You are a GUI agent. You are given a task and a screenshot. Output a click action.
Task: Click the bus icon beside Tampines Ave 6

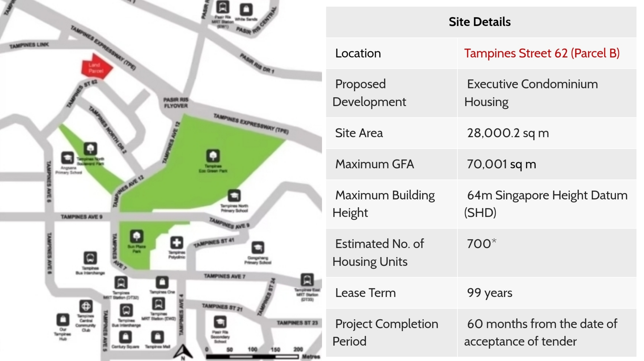click(x=90, y=258)
